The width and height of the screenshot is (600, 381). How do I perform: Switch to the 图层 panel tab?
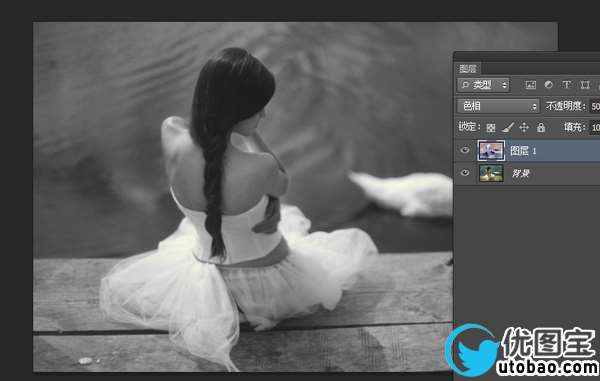(468, 69)
